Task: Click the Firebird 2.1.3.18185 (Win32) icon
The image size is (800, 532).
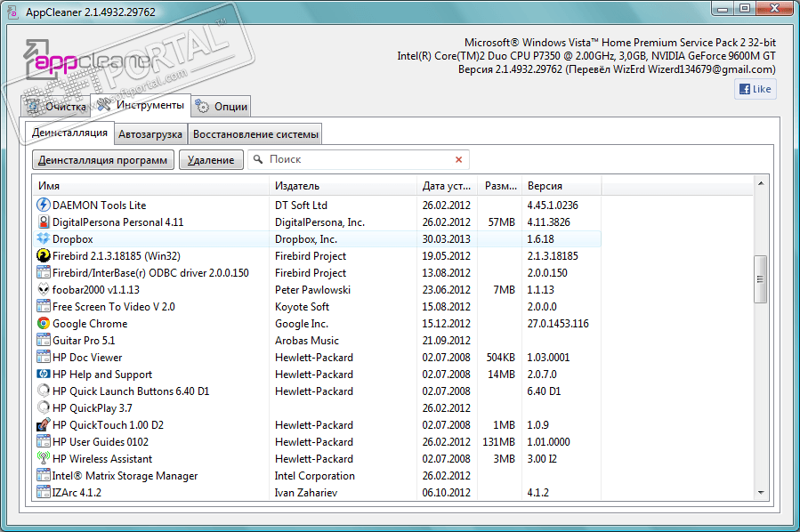Action: (44, 256)
